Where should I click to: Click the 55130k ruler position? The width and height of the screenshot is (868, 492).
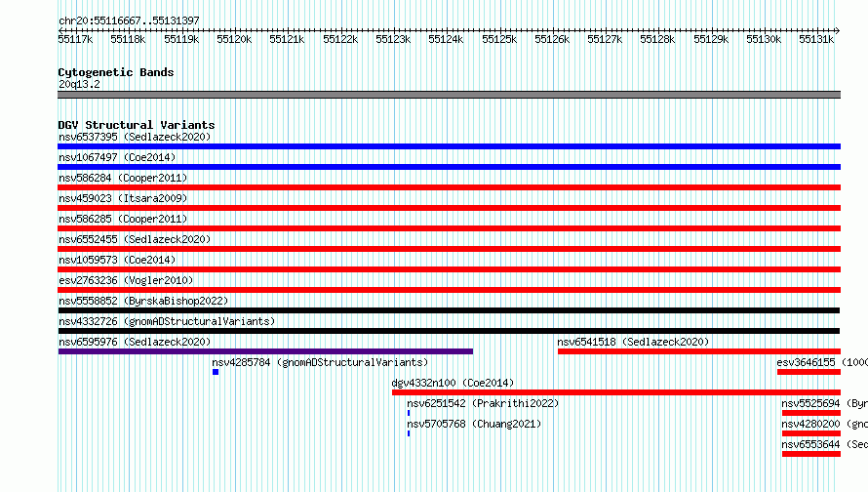pyautogui.click(x=764, y=39)
